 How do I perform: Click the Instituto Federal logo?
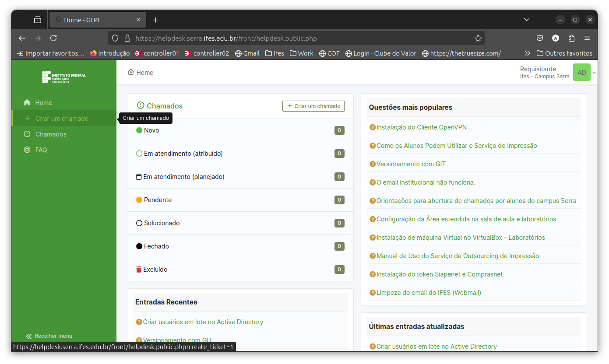[64, 77]
